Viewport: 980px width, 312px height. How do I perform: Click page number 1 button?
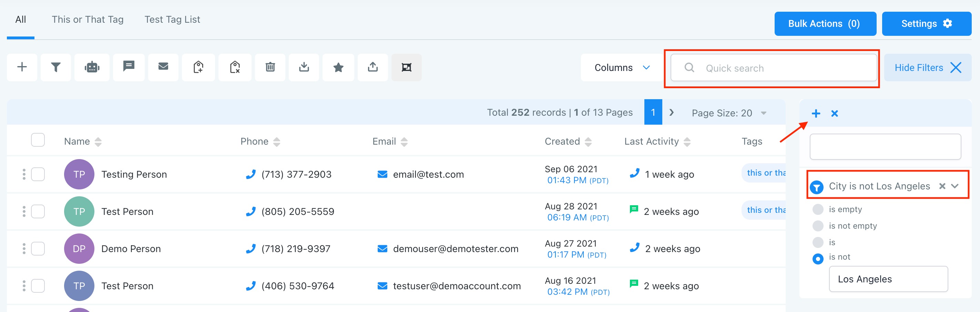tap(653, 112)
